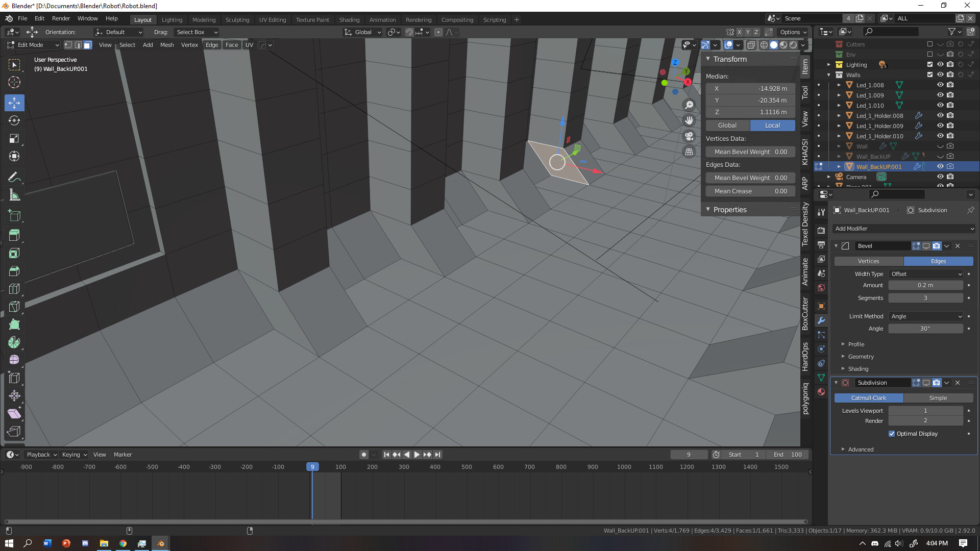Viewport: 980px width, 551px height.
Task: Open bevel Width Type dropdown
Action: (926, 274)
